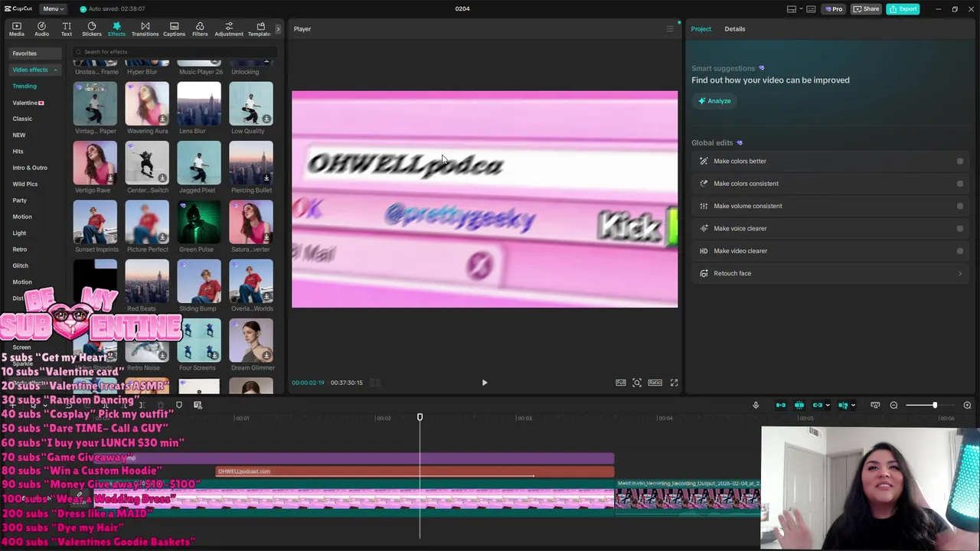This screenshot has width=980, height=551.
Task: Click the Search for effects field
Action: 175,52
